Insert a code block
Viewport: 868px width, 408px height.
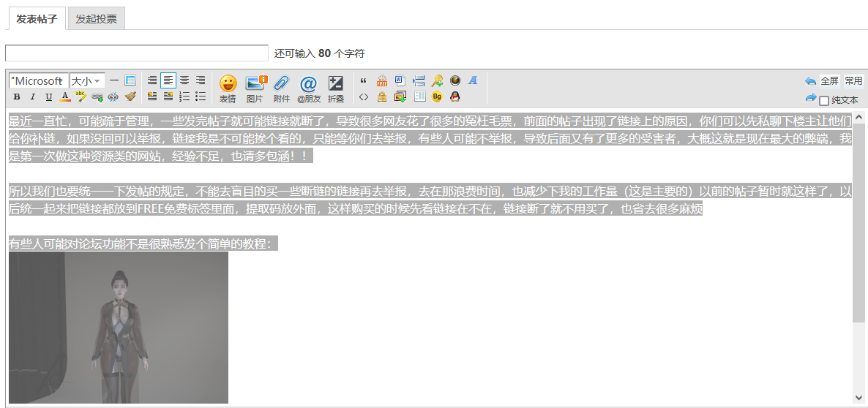click(364, 97)
